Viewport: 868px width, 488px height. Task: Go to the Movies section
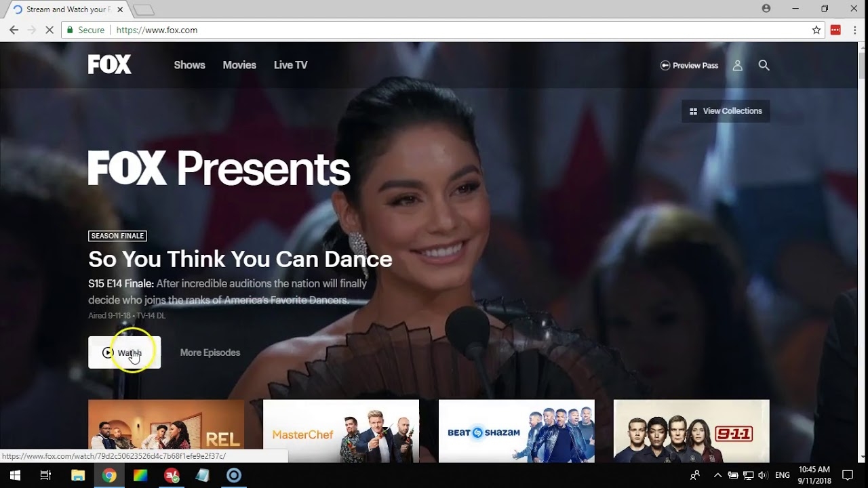(x=239, y=65)
